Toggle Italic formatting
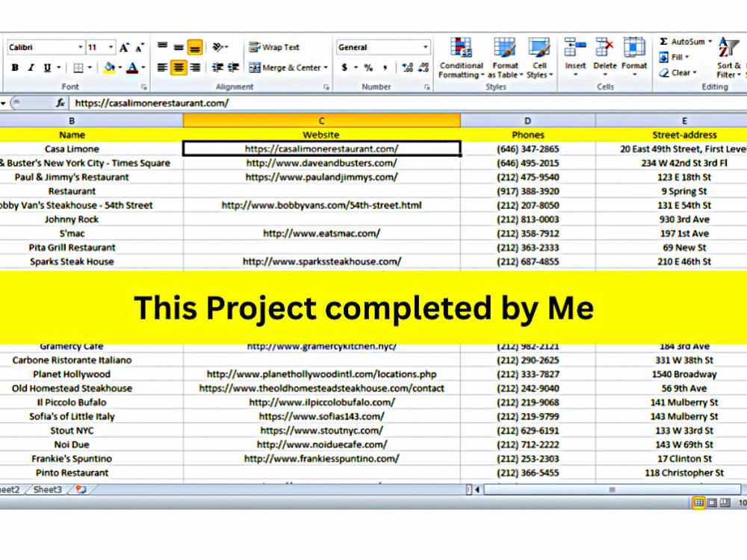This screenshot has height=560, width=747. pos(31,68)
